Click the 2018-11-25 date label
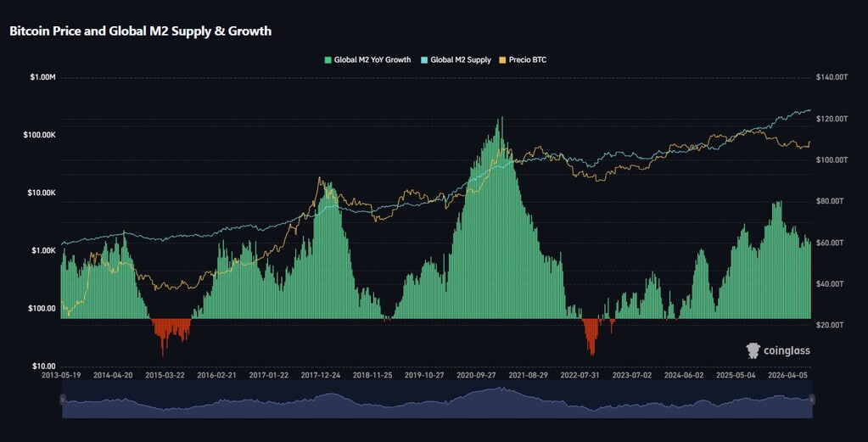The width and height of the screenshot is (868, 442). [372, 375]
